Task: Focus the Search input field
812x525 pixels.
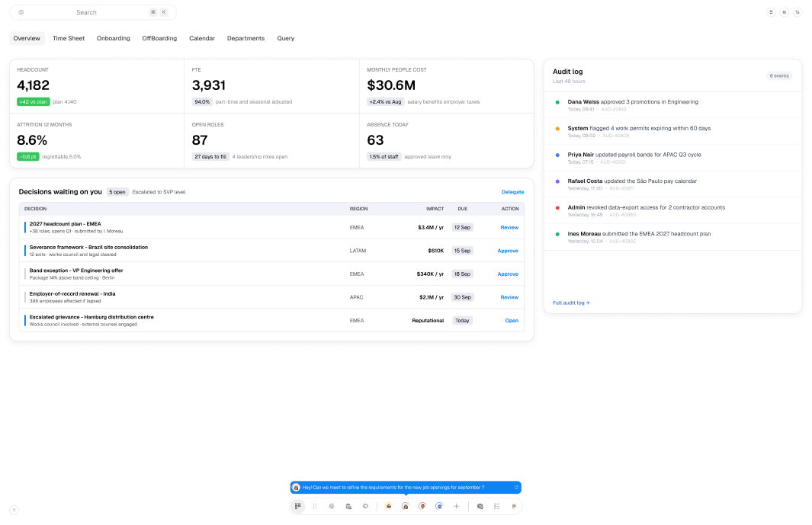Action: [x=93, y=12]
